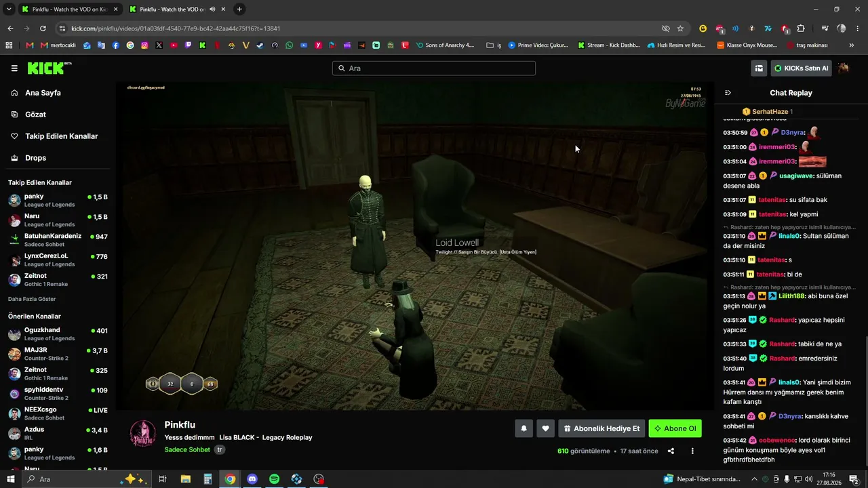Screen dimensions: 868x488
Task: Open the Prime Video: Çukur bookmark
Action: click(538, 45)
